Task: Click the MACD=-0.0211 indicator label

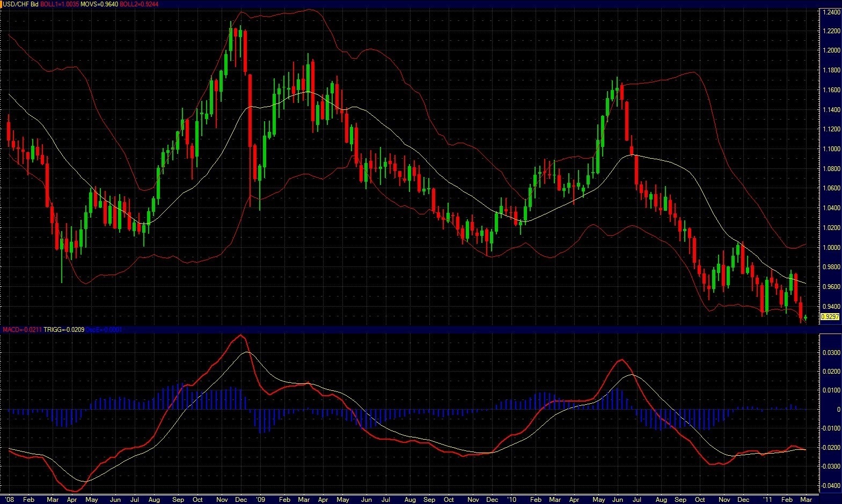Action: 22,329
